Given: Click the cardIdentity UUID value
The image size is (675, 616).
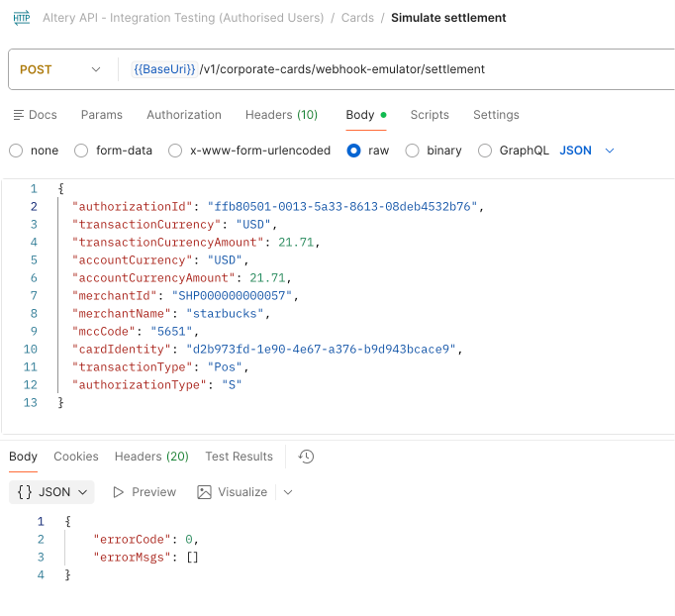Looking at the screenshot, I should click(321, 350).
